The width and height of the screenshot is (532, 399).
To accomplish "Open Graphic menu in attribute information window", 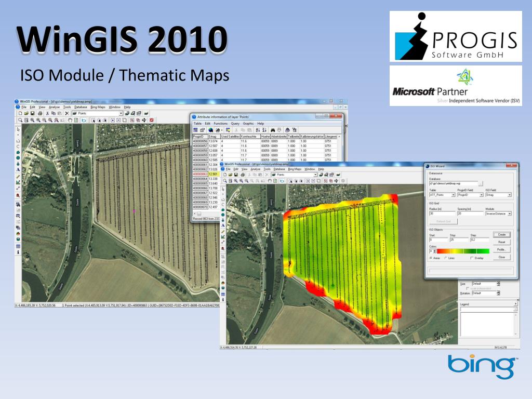I will (248, 124).
